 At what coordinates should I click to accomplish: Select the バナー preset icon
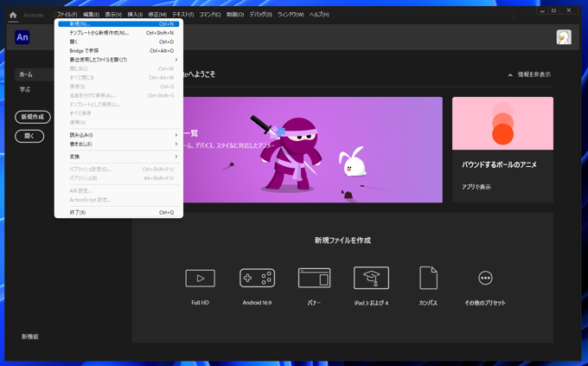pyautogui.click(x=314, y=278)
